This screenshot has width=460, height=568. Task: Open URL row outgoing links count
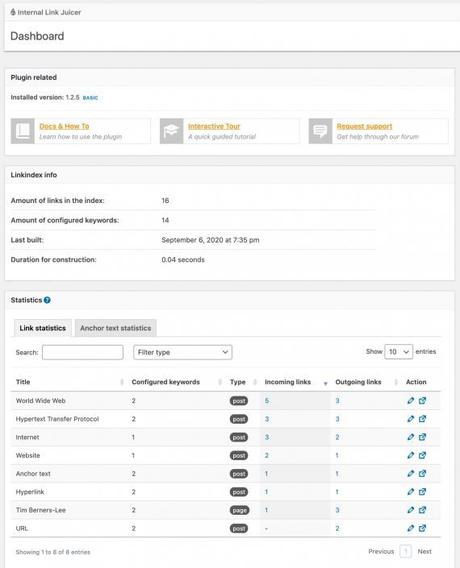337,529
